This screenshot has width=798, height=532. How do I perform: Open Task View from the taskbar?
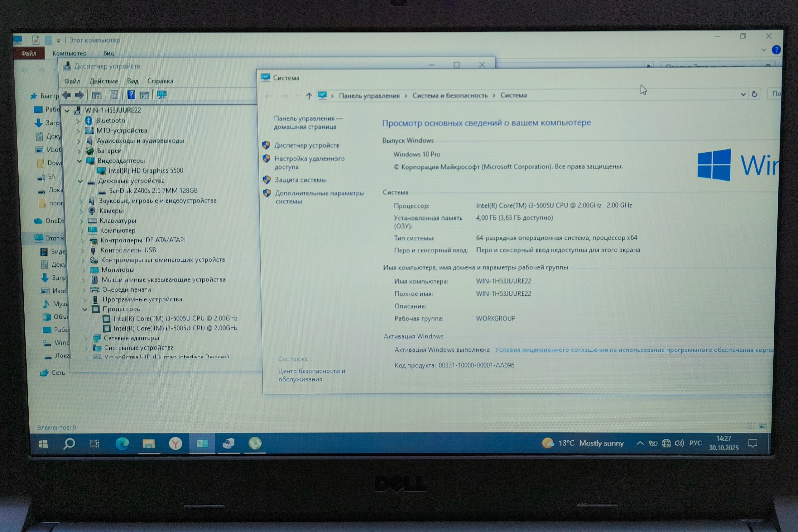[x=95, y=444]
